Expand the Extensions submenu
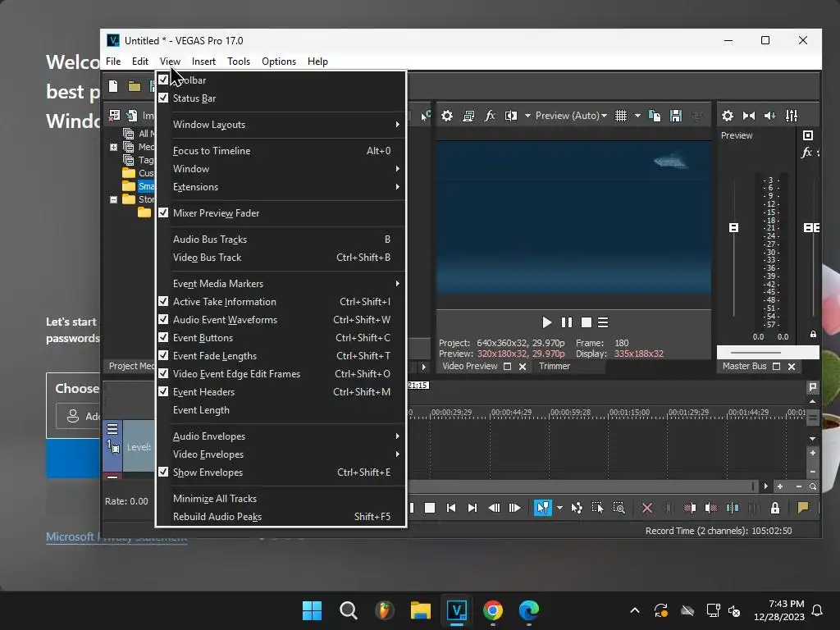The height and width of the screenshot is (630, 840). pos(281,187)
